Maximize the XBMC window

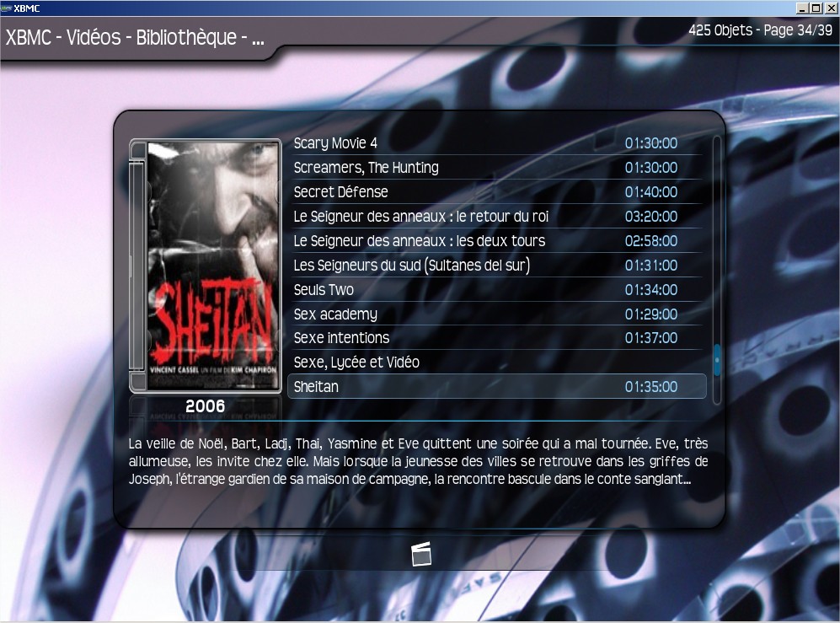815,8
